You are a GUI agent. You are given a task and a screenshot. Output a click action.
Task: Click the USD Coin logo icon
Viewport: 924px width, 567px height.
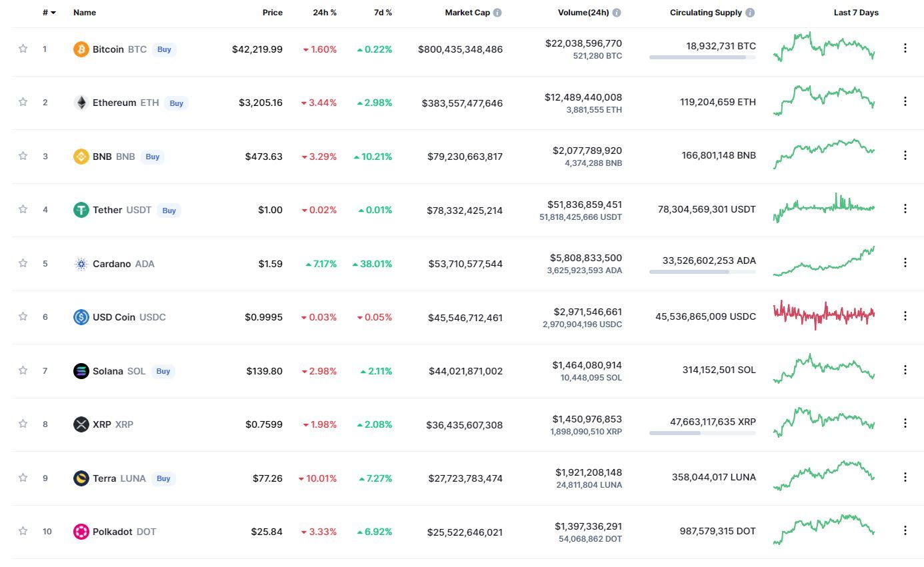81,317
